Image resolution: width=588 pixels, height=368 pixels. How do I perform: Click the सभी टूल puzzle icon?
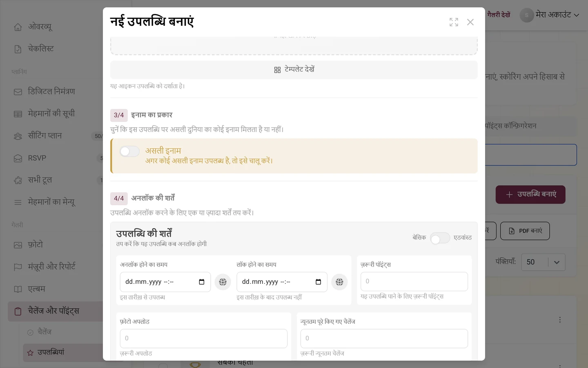click(x=18, y=180)
